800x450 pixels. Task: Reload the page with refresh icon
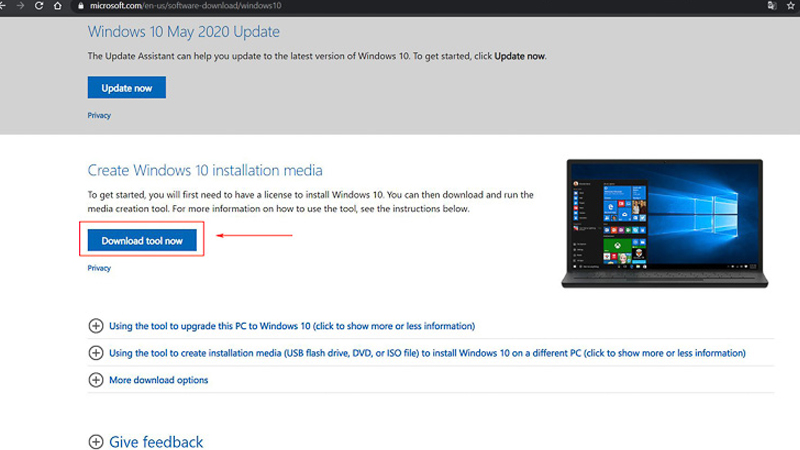tap(38, 6)
